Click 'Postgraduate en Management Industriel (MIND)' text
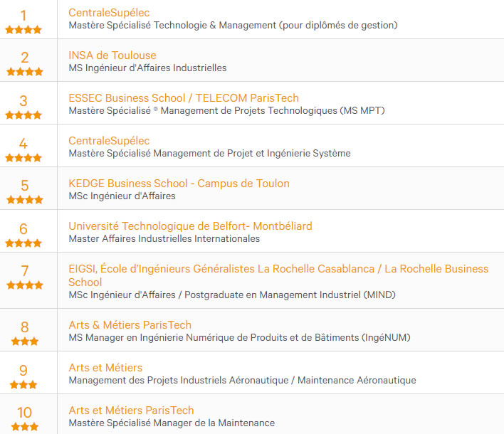The width and height of the screenshot is (504, 434). (x=290, y=295)
